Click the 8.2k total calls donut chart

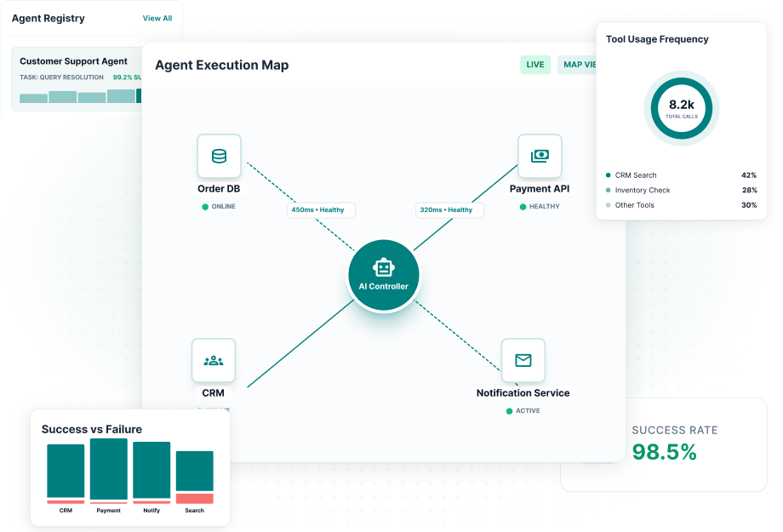[681, 108]
